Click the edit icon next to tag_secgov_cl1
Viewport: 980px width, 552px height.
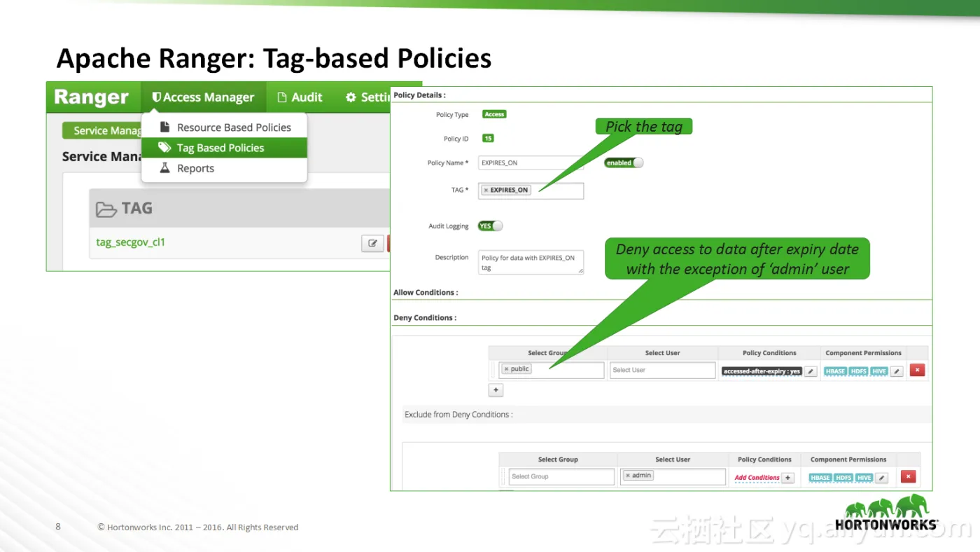(x=372, y=243)
